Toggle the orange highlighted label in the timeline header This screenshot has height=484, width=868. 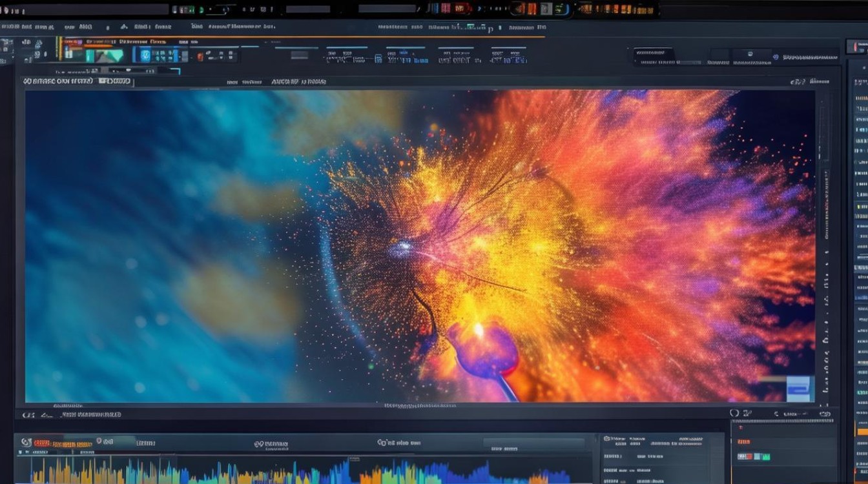coord(63,444)
